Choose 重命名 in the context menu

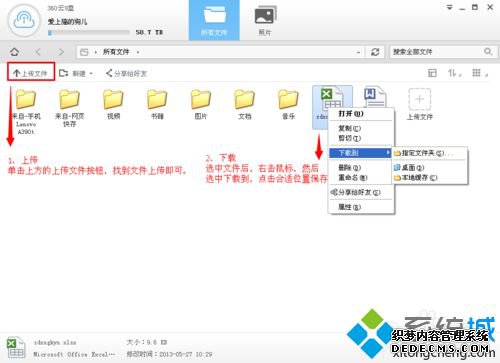(x=361, y=178)
